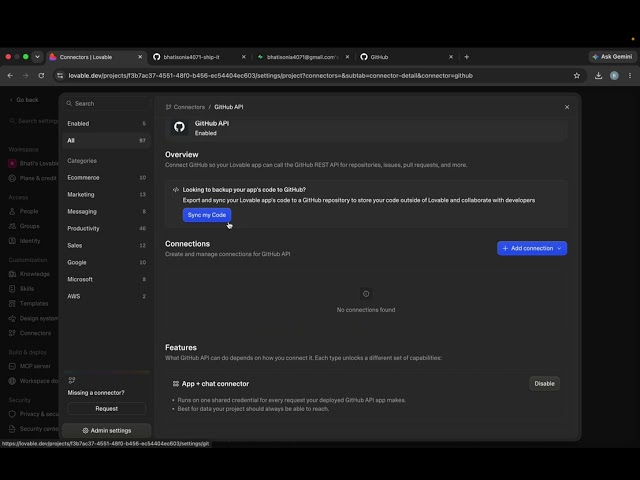Open Groups settings in sidebar
This screenshot has height=480, width=640.
tap(29, 226)
